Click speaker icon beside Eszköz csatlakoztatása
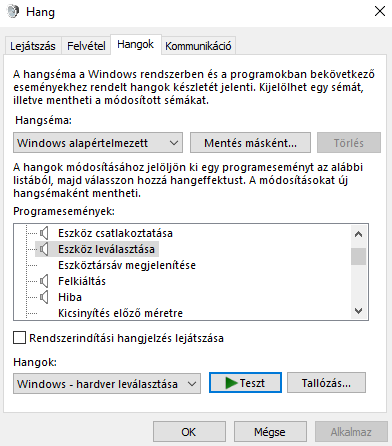 [44, 233]
